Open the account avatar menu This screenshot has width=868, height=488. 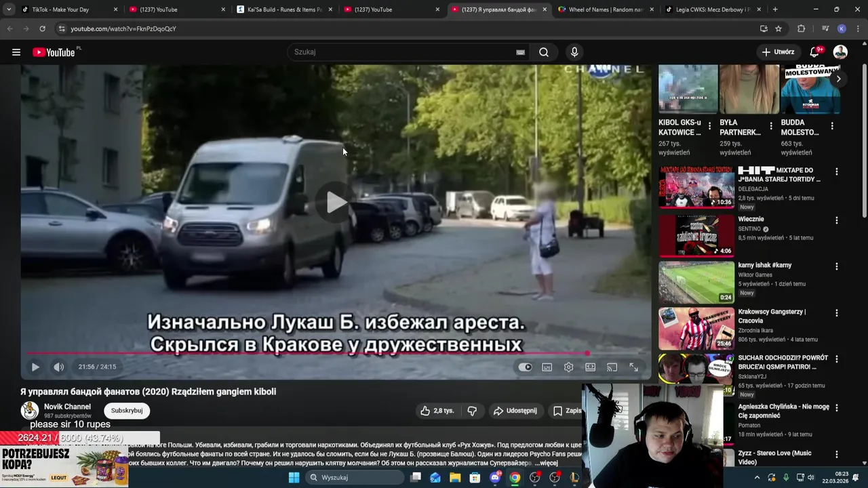tap(840, 52)
